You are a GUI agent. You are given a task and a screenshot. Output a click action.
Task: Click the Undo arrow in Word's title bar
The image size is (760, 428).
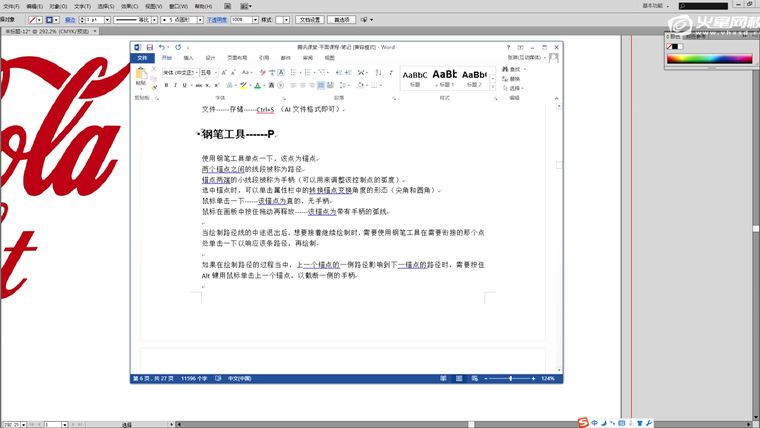tap(162, 47)
